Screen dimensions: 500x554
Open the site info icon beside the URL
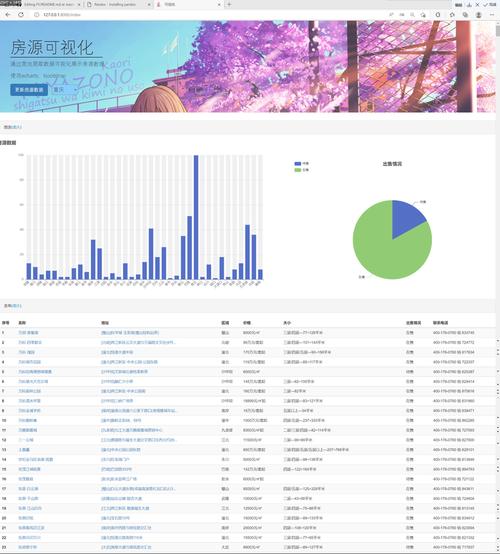pyautogui.click(x=36, y=14)
